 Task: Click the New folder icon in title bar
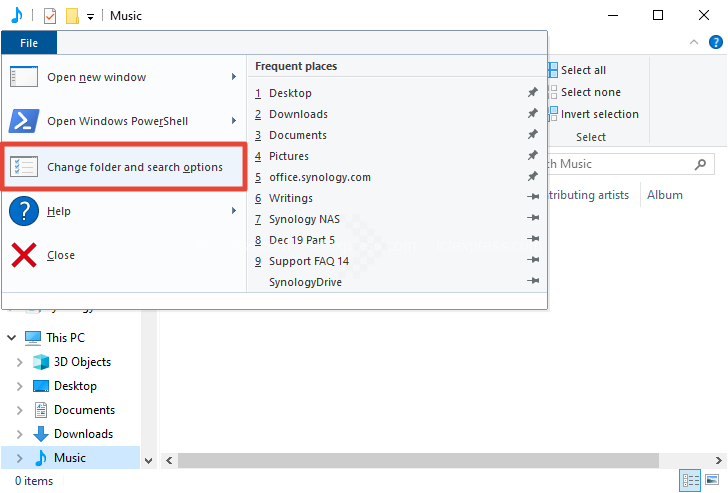coord(72,15)
